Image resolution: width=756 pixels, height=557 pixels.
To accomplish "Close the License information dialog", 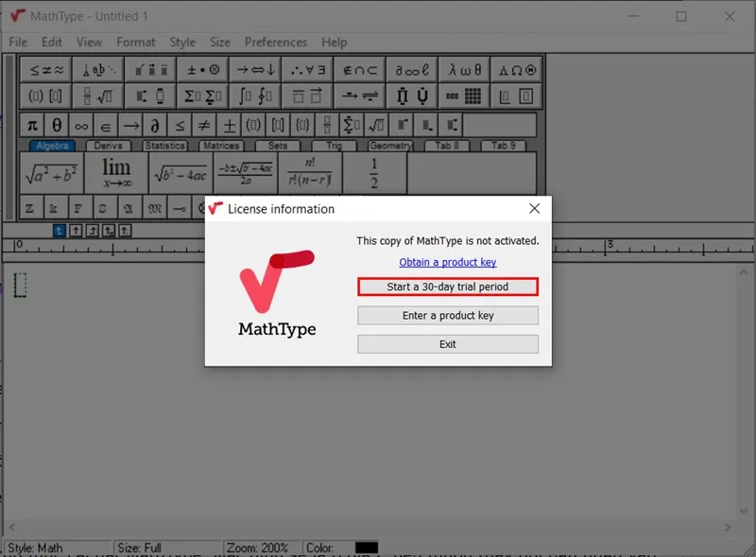I will 534,208.
